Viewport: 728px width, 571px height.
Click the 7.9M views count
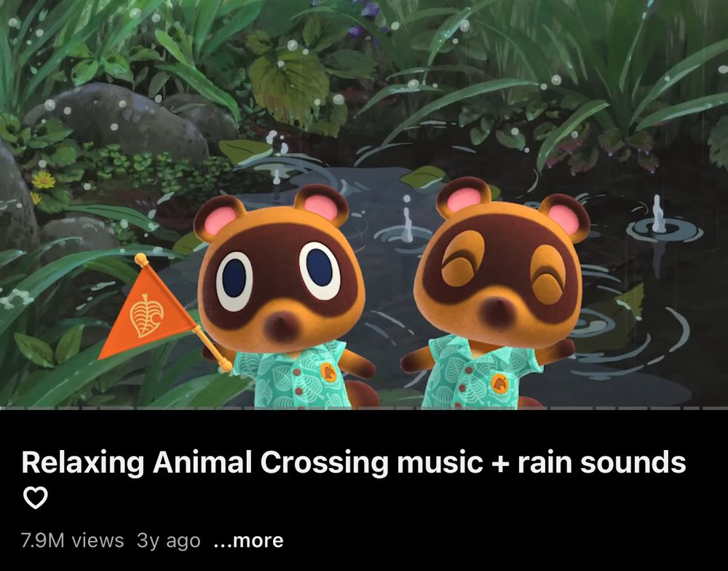click(72, 540)
